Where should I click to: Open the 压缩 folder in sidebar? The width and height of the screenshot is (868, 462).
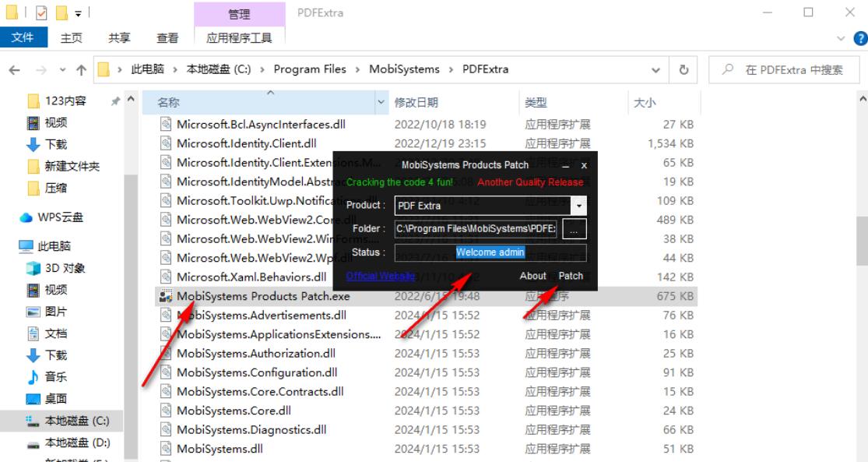[x=55, y=189]
